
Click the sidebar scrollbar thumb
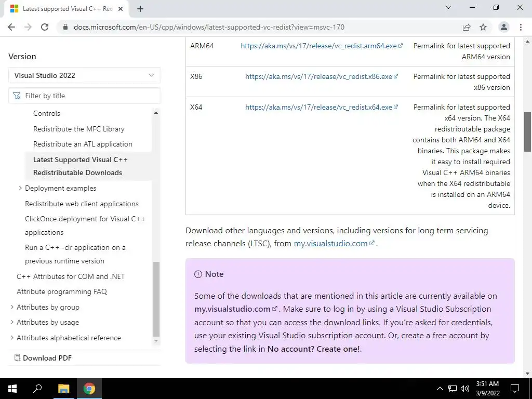tap(156, 299)
